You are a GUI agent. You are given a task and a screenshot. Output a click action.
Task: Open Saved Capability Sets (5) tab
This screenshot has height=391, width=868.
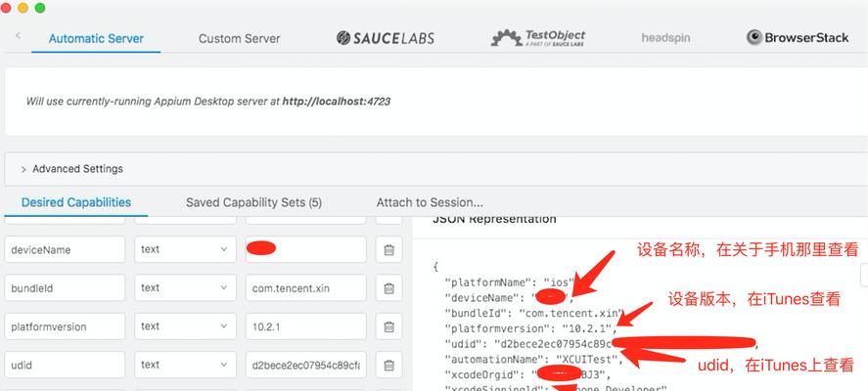[253, 202]
